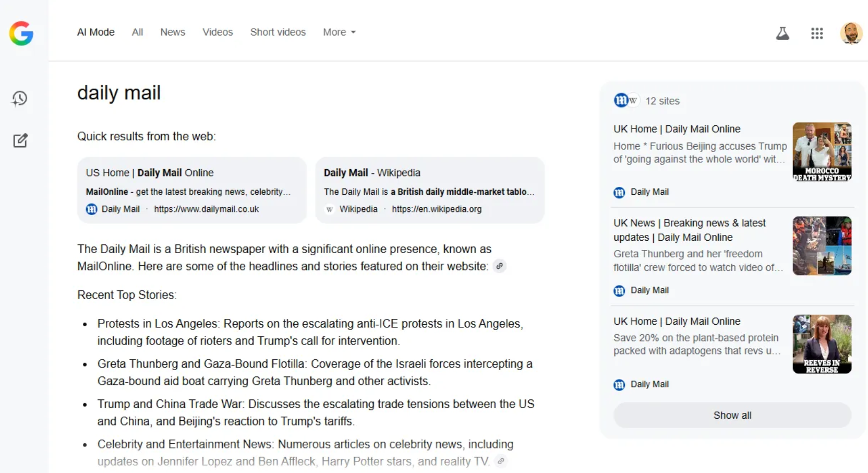Open UK News Breaking news sidebar link
The image size is (868, 473).
point(689,230)
